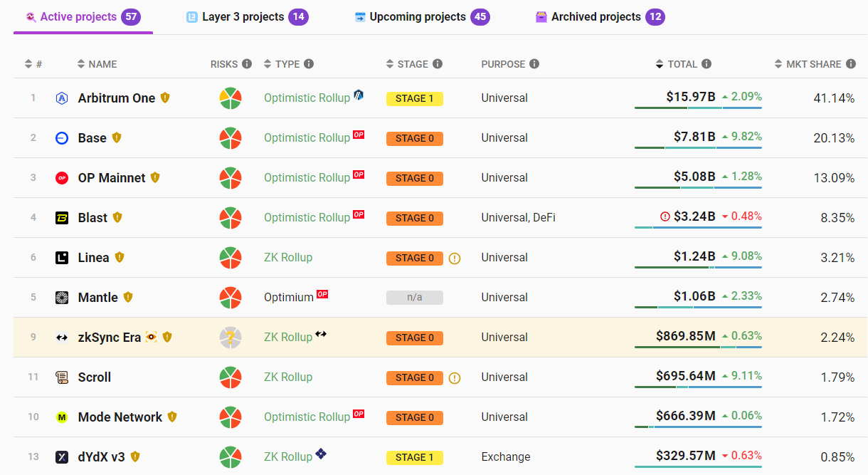Click Linea's ZK Rollup type label
The image size is (868, 475).
coord(288,258)
